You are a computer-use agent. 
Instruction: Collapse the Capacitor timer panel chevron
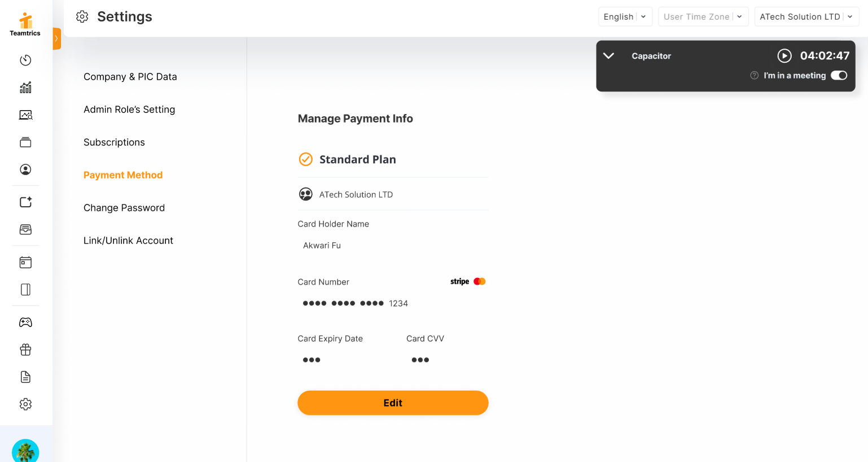(x=608, y=56)
